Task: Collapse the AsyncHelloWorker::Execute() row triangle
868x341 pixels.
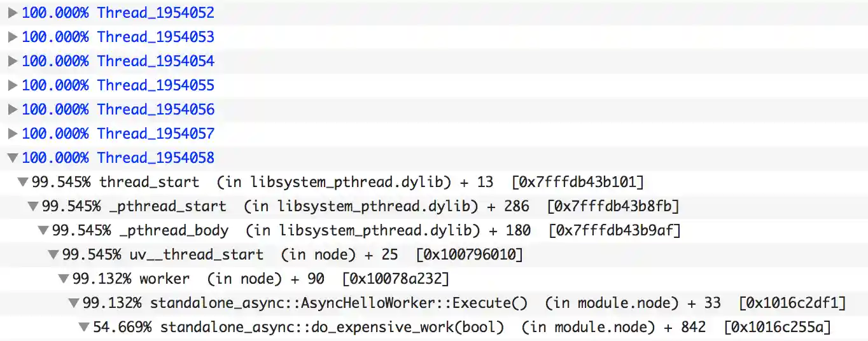Action: pos(73,303)
